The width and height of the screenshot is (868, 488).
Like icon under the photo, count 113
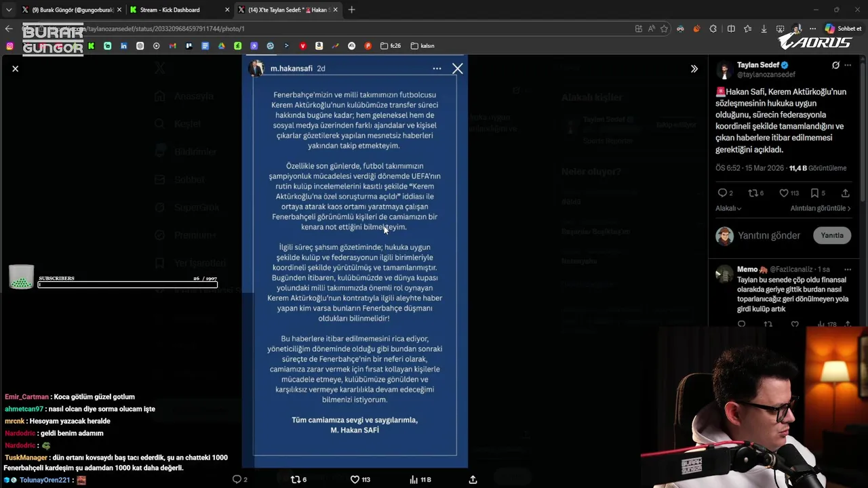click(359, 479)
